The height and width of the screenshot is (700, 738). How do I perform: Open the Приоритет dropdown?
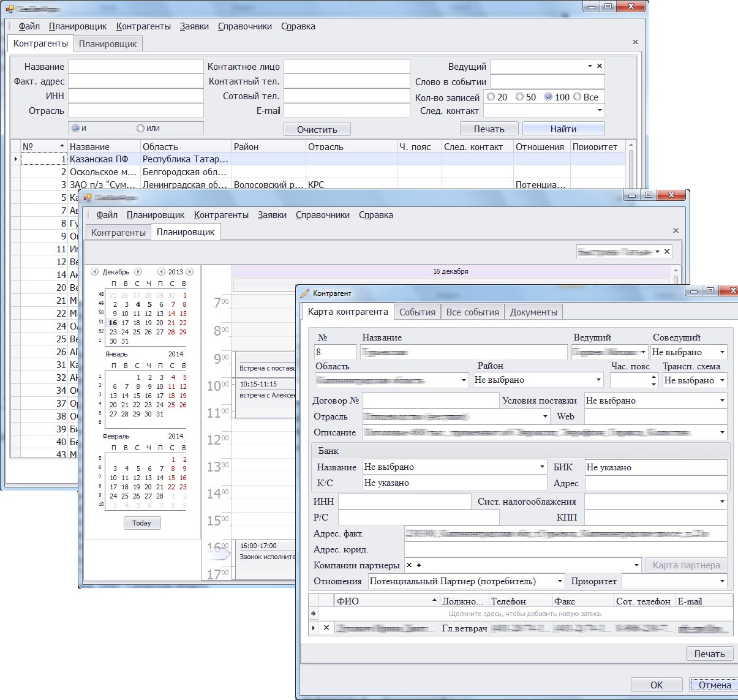(x=722, y=581)
